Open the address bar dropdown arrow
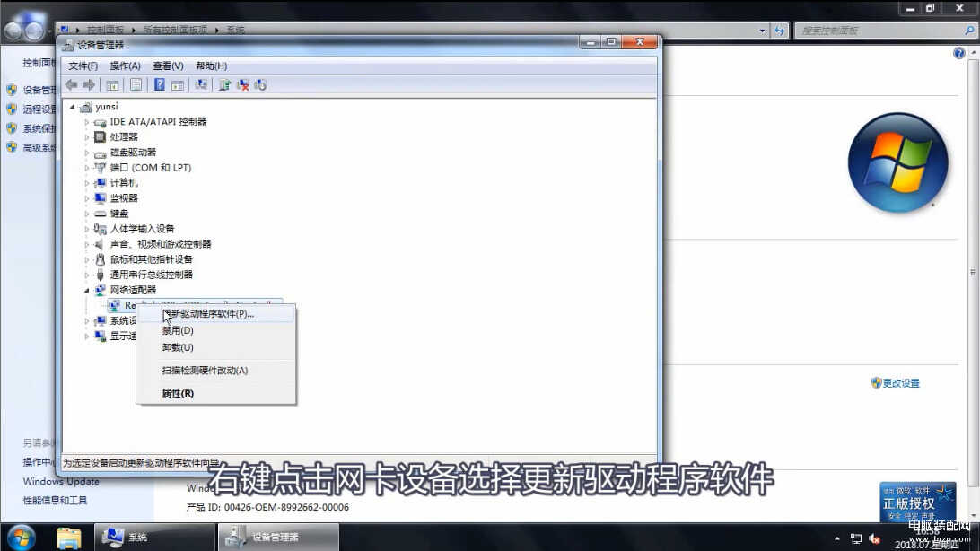 (762, 30)
